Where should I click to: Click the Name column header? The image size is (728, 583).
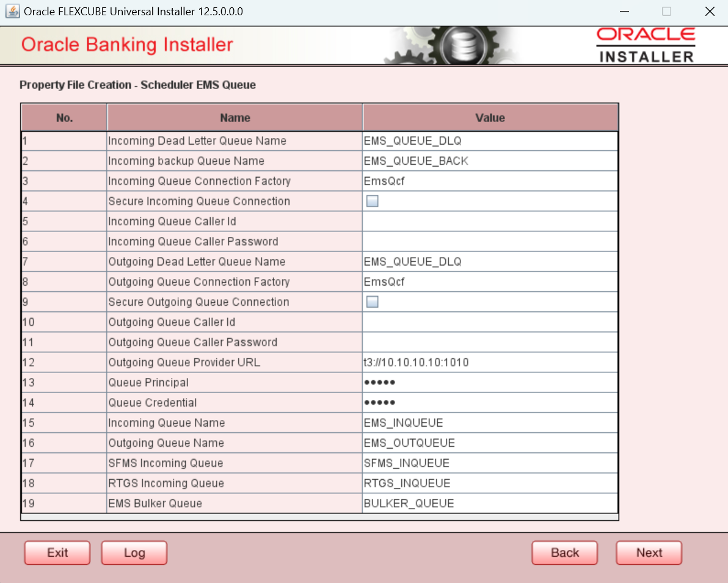[x=235, y=118]
